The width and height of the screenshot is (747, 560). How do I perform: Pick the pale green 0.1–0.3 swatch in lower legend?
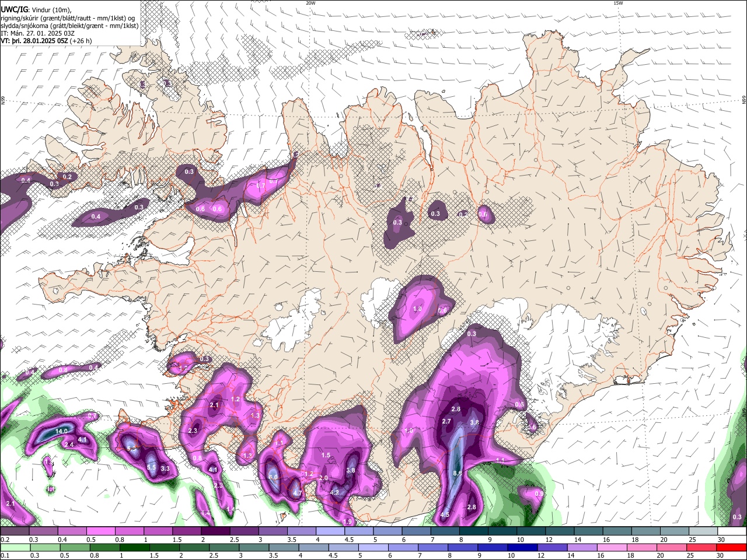[x=15, y=547]
